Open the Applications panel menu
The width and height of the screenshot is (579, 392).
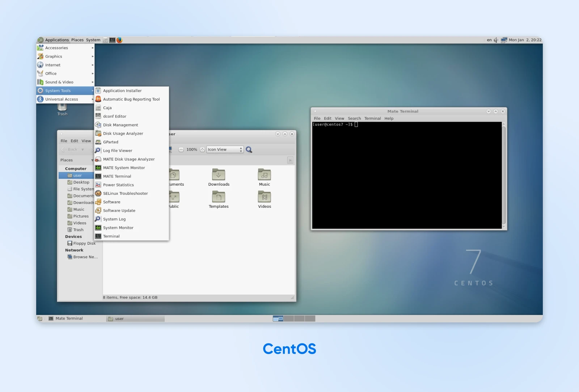pos(53,40)
